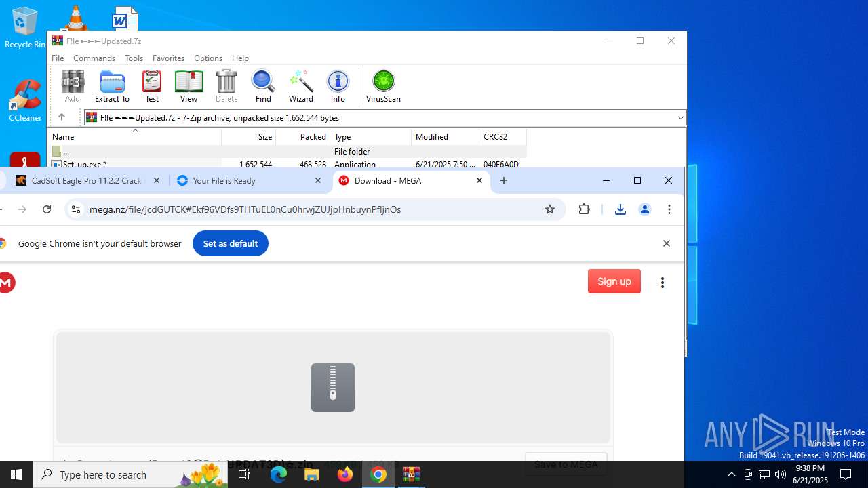Open the notification center
The image size is (868, 488).
(846, 474)
